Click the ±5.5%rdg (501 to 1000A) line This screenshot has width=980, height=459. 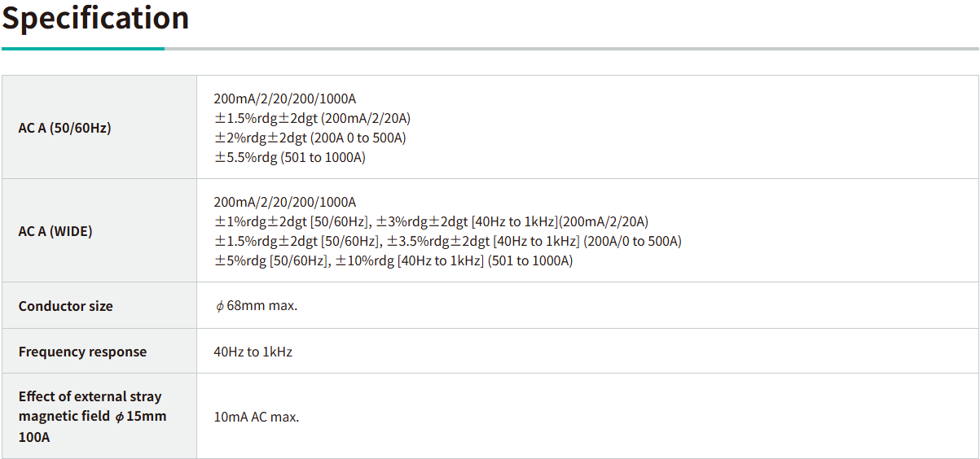(x=289, y=157)
